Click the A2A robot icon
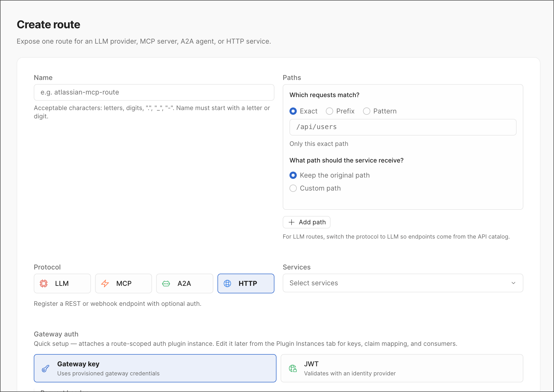This screenshot has height=392, width=554. [x=166, y=283]
